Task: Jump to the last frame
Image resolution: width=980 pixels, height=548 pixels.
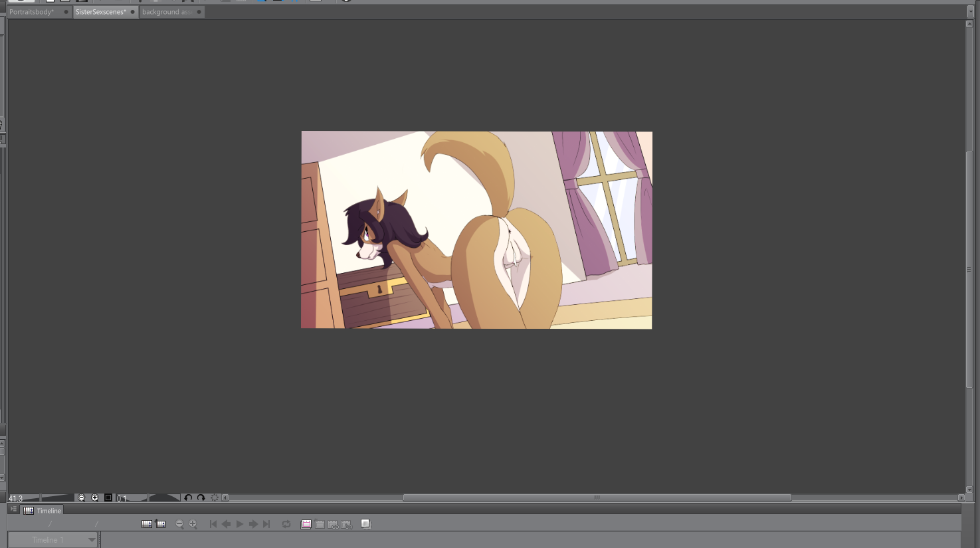Action: pyautogui.click(x=266, y=524)
